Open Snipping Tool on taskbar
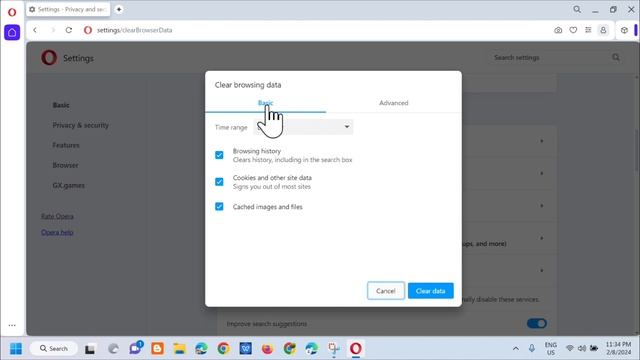Viewport: 640px width, 360px height. tap(333, 349)
